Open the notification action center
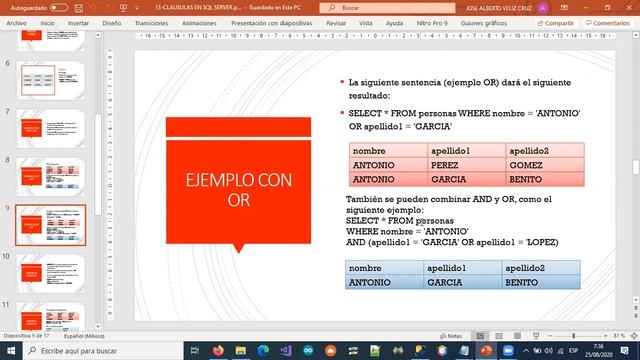The image size is (640, 360). (625, 351)
